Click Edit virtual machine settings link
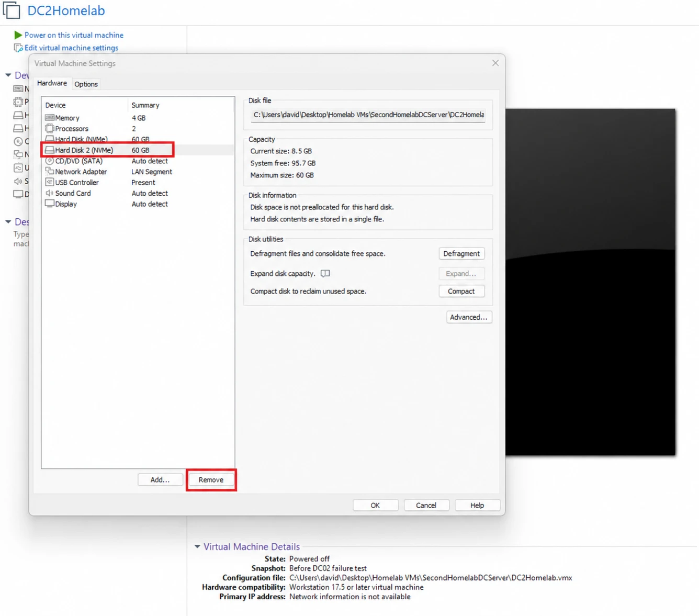699x616 pixels. tap(71, 48)
